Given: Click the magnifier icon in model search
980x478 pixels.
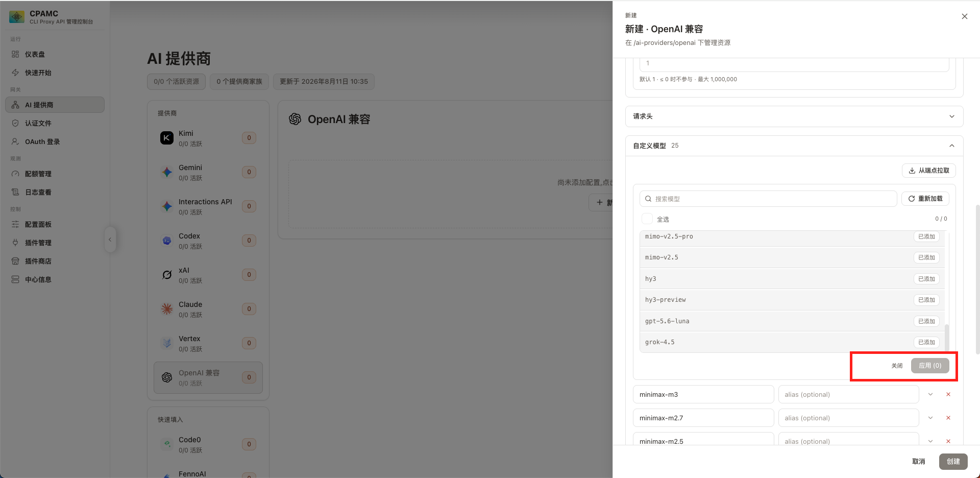Looking at the screenshot, I should pyautogui.click(x=648, y=199).
